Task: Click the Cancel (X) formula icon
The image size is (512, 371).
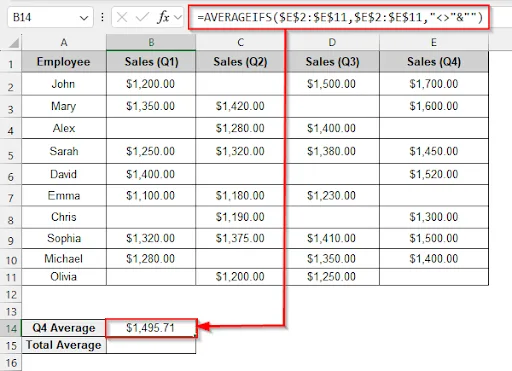Action: pyautogui.click(x=122, y=17)
